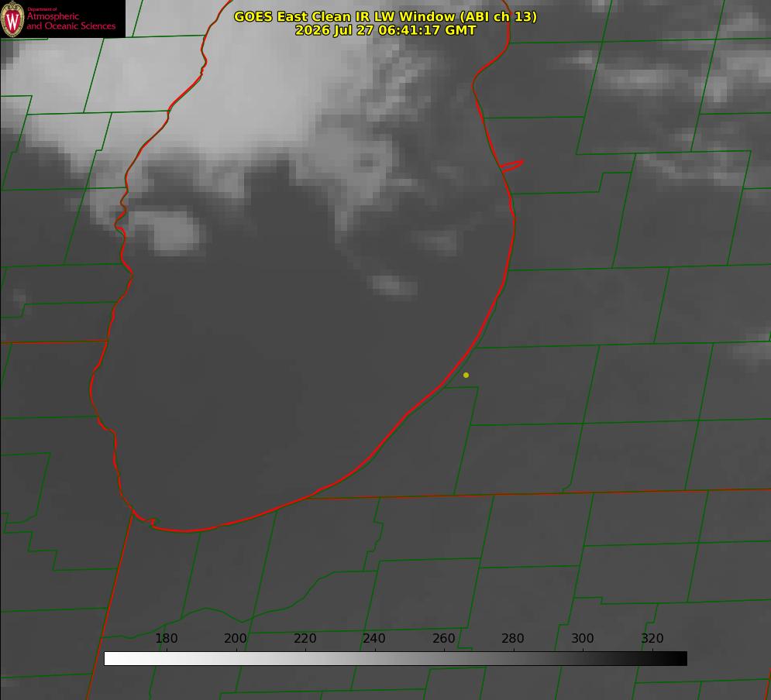Viewport: 771px width, 700px height.
Task: Click the 2026 Jul 27 06:41:17 GMT timestamp
Action: 385,30
